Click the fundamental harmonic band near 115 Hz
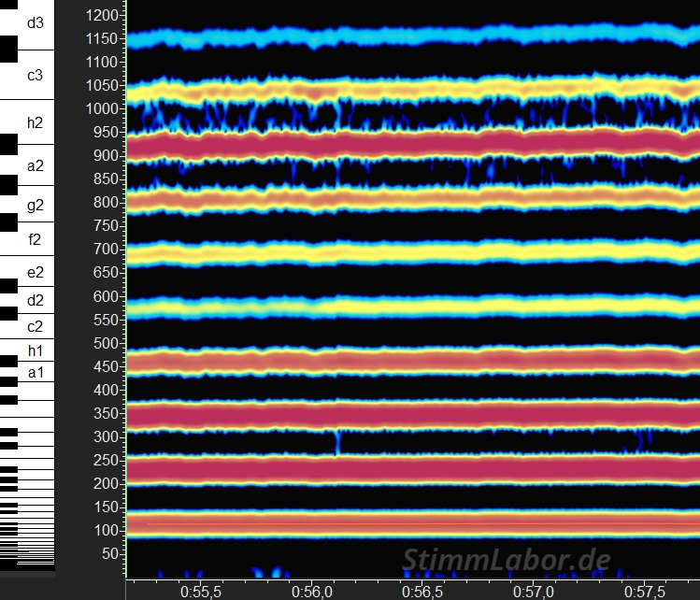The width and height of the screenshot is (700, 600). click(411, 524)
